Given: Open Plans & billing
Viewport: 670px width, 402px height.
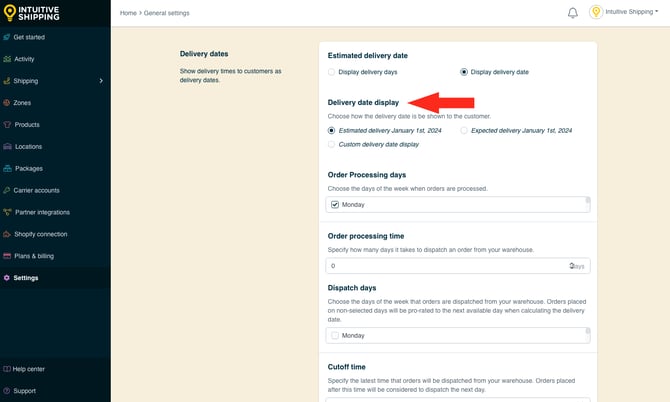Looking at the screenshot, I should [34, 256].
